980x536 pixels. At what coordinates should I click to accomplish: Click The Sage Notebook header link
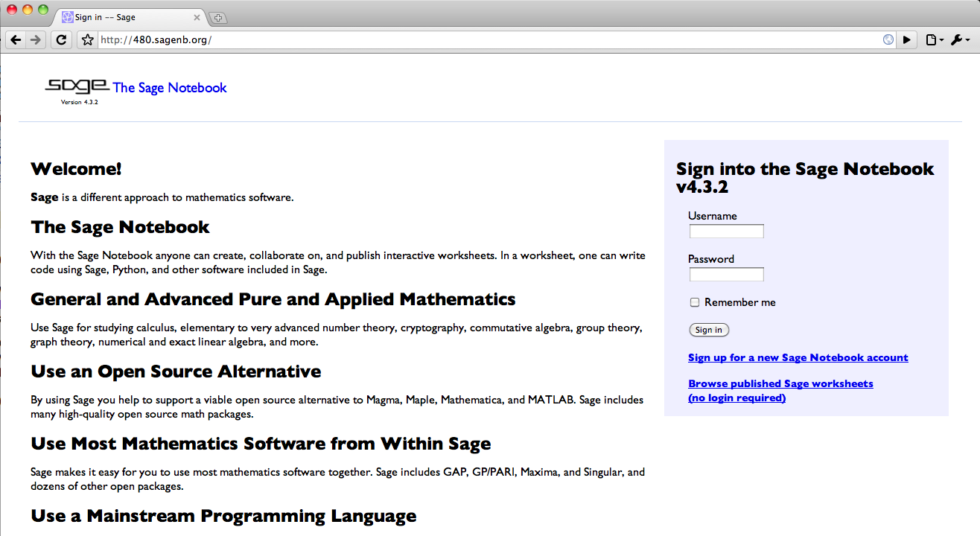[170, 88]
